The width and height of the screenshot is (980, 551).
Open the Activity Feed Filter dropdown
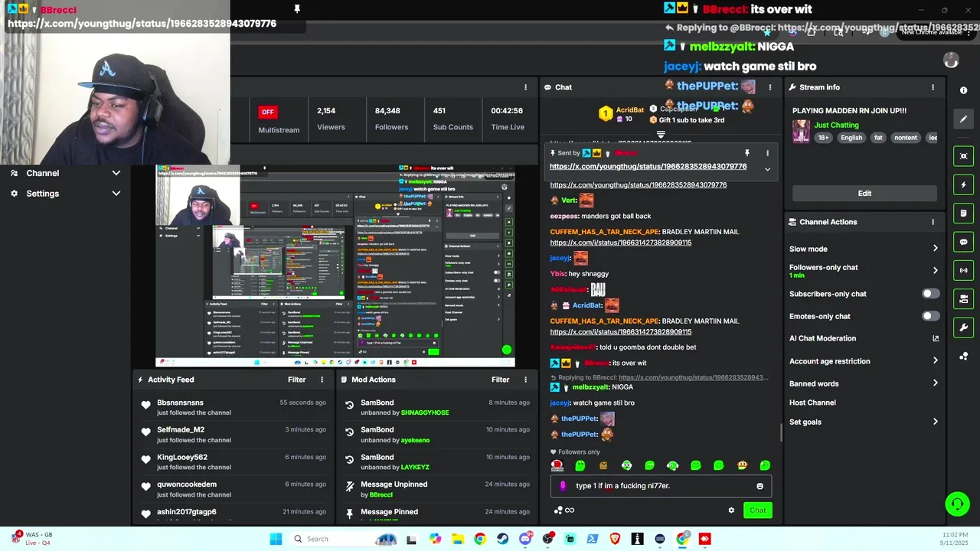point(297,380)
